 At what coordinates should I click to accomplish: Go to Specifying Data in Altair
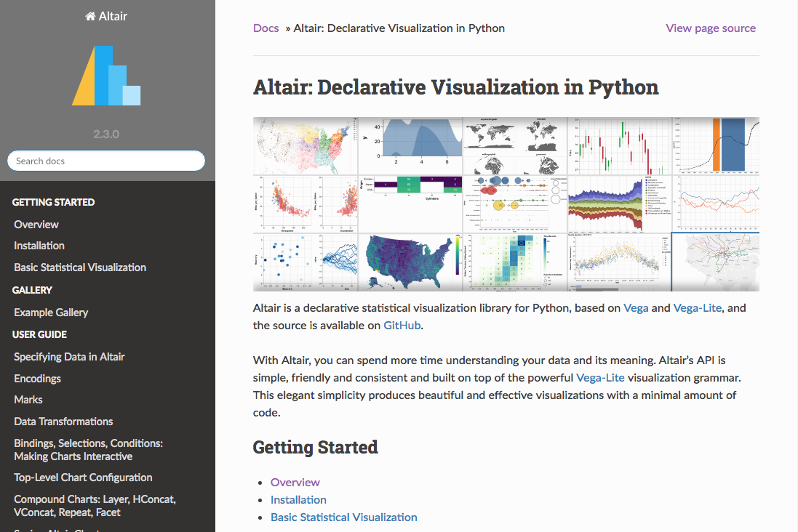click(69, 357)
